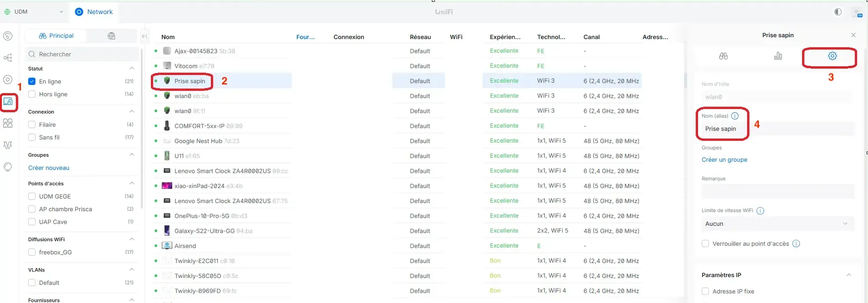Viewport: 868px width, 303px height.
Task: Open the Client Devices sidebar icon
Action: pyautogui.click(x=8, y=102)
